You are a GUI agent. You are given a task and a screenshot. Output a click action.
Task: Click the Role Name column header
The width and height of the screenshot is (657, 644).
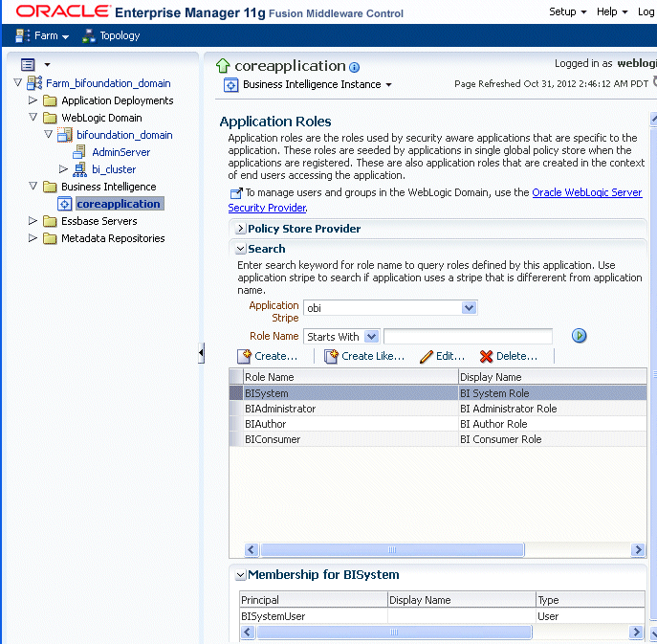350,376
